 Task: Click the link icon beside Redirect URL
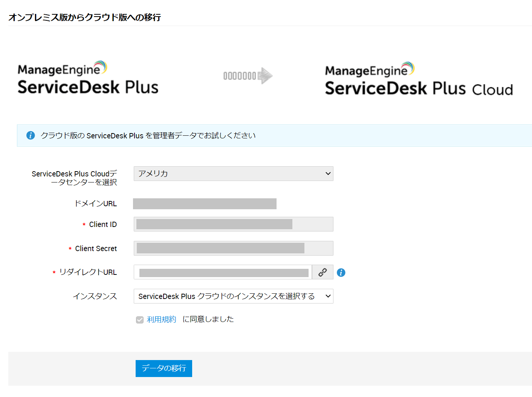pyautogui.click(x=323, y=272)
